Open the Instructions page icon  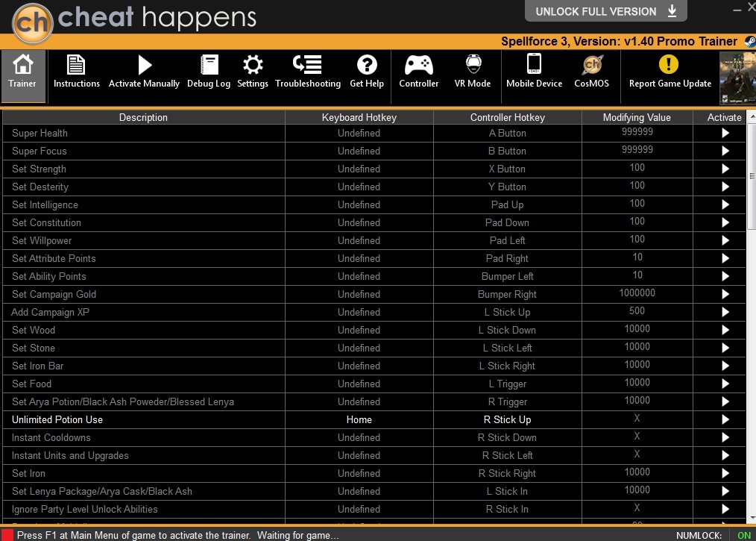coord(76,65)
